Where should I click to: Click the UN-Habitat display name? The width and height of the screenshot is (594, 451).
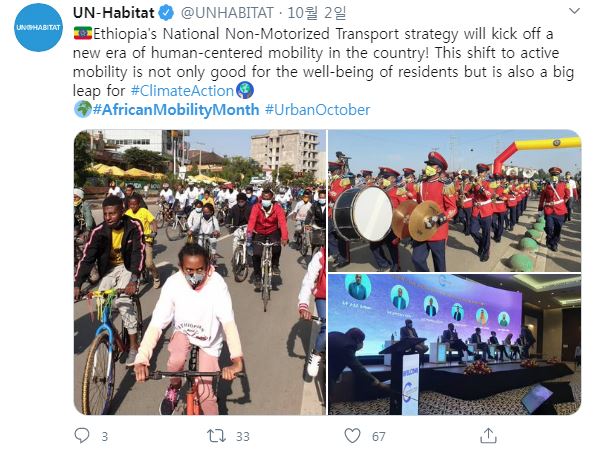[x=114, y=13]
